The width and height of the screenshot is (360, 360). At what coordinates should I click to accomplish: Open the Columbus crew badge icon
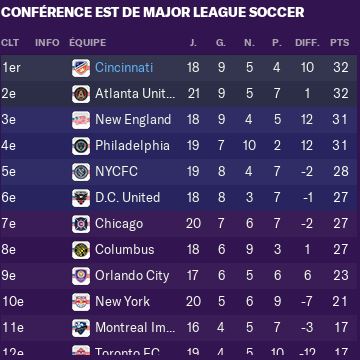(81, 250)
